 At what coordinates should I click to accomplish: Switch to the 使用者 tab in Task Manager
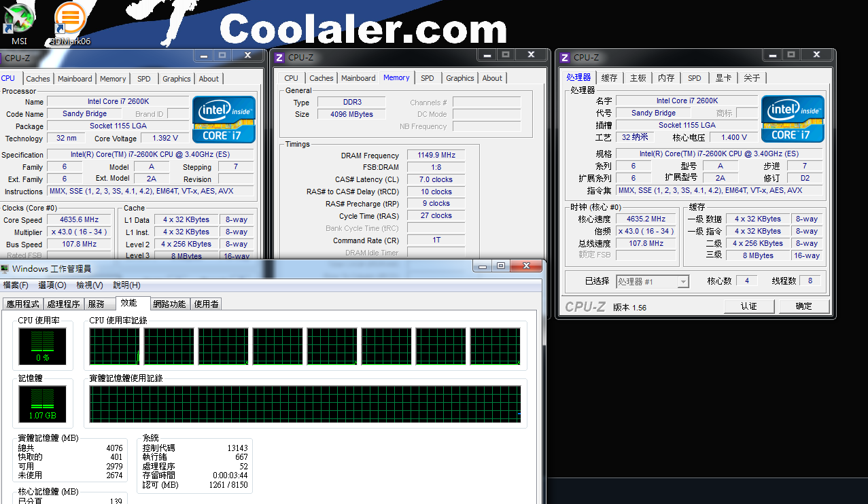coord(207,304)
